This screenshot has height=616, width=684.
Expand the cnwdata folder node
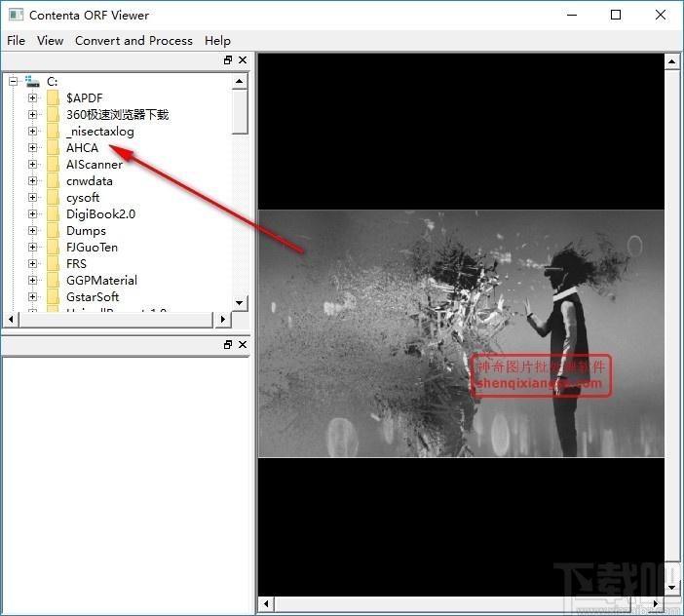click(x=32, y=180)
